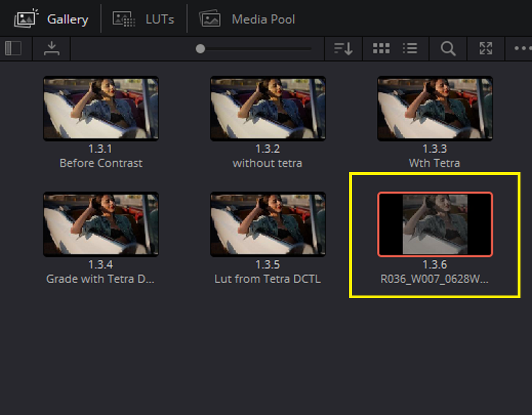Open the gallery search icon
The image size is (532, 415).
coord(448,48)
